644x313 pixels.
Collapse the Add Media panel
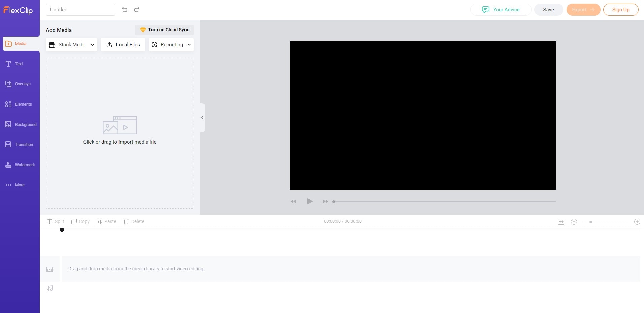pos(202,117)
